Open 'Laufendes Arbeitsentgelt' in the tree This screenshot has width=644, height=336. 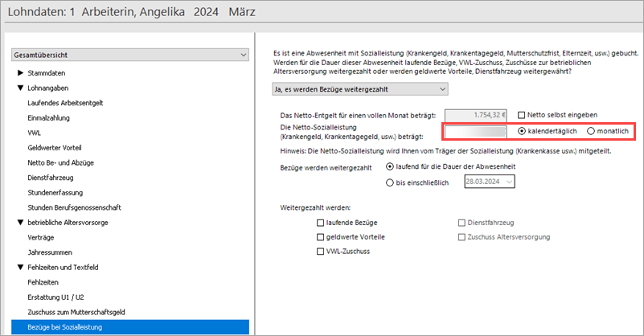[x=65, y=103]
